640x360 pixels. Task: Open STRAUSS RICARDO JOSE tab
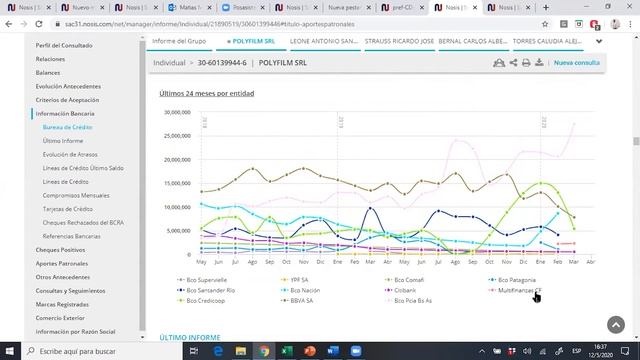399,41
